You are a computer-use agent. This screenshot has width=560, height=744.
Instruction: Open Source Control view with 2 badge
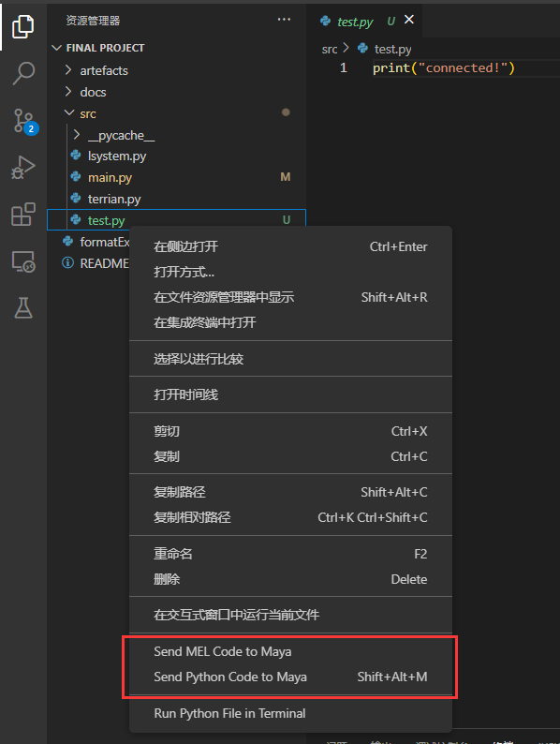(24, 121)
